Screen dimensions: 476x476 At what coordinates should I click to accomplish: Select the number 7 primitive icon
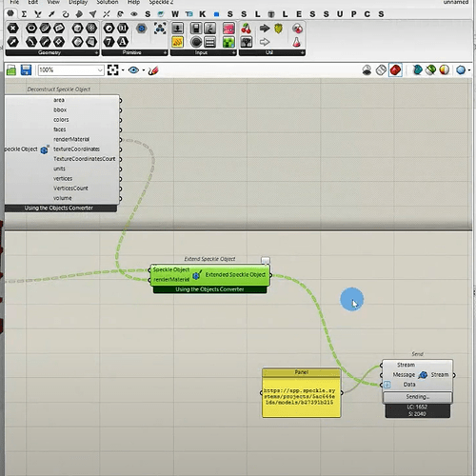click(109, 42)
